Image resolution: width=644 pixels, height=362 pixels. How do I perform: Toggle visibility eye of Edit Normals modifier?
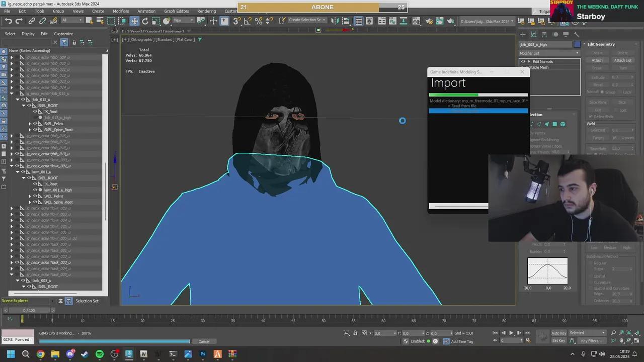coord(523,61)
